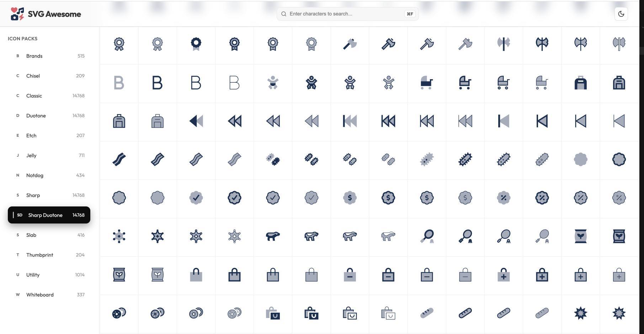Select the solid-filled double-arrow backward icon

tap(196, 121)
